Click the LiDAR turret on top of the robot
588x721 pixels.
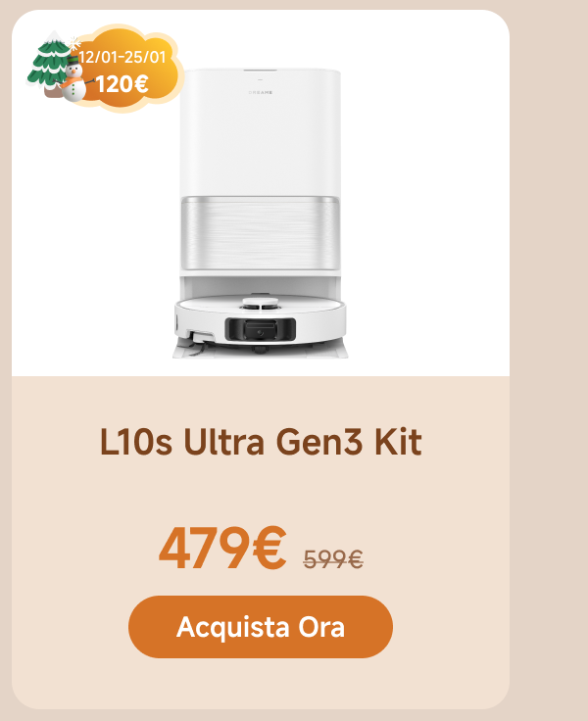coord(261,303)
